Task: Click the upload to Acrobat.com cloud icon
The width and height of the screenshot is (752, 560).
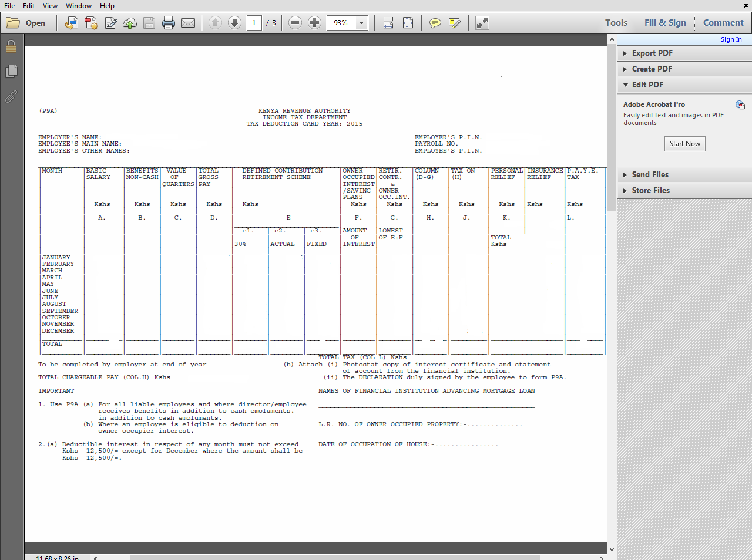Action: click(x=130, y=23)
